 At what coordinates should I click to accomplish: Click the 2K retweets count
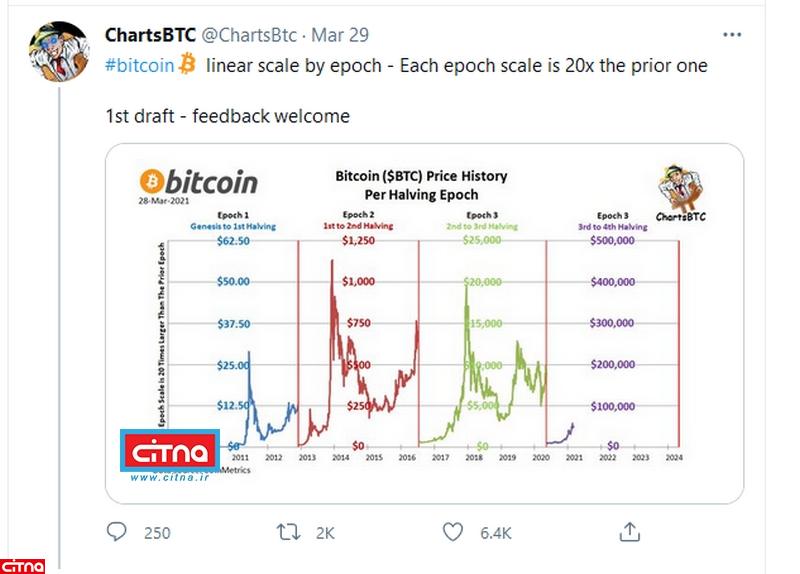(325, 533)
